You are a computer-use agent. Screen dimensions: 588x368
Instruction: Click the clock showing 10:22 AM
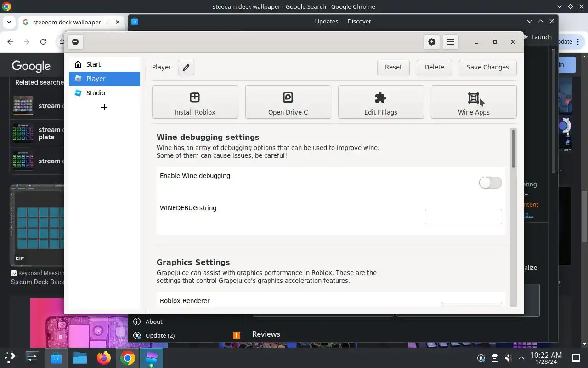click(x=546, y=358)
